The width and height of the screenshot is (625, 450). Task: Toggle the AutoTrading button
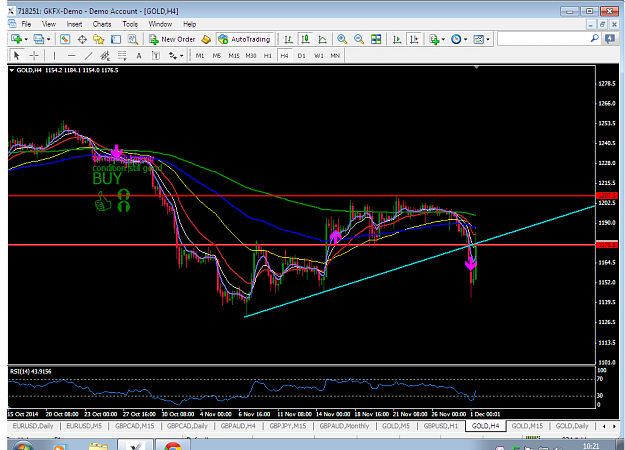[x=245, y=39]
